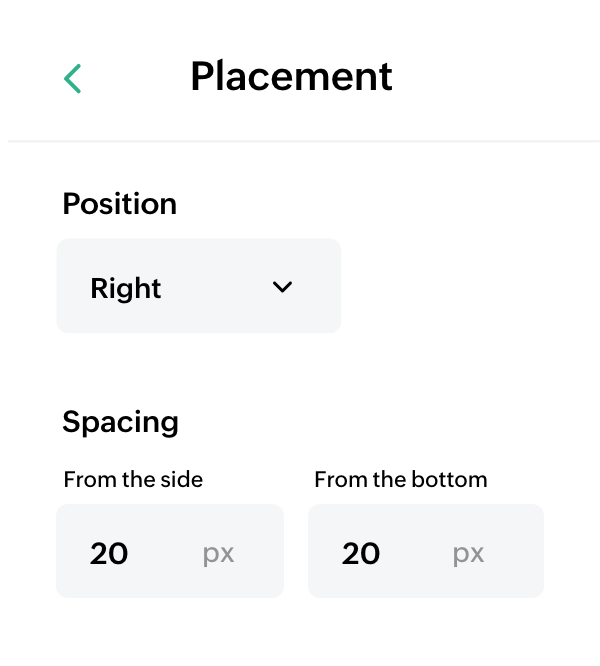Expand the Position options list
This screenshot has width=600, height=666.
[x=198, y=286]
